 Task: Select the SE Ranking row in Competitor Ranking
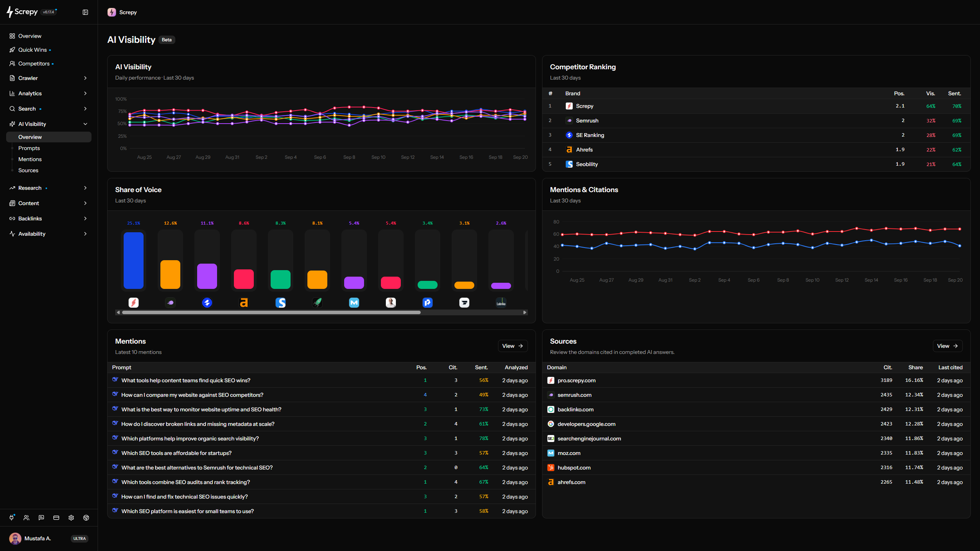pos(756,135)
